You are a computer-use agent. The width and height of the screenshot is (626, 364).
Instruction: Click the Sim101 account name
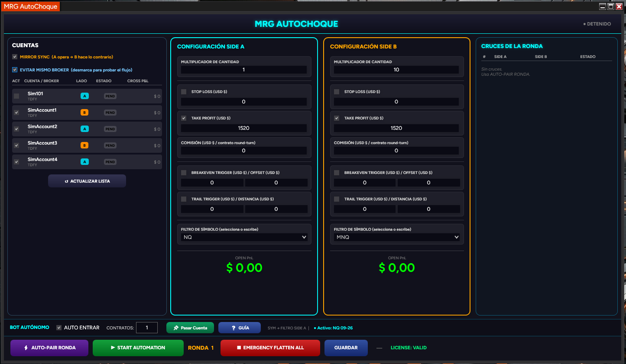(36, 93)
